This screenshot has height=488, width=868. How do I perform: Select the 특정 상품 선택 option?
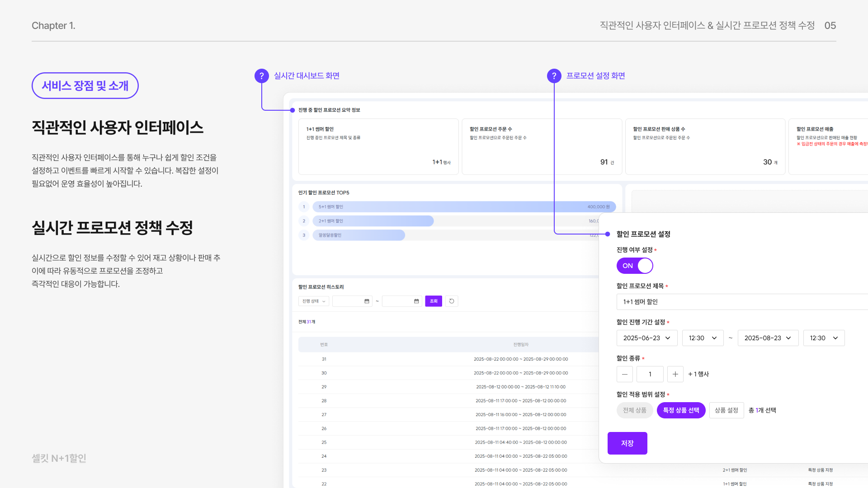coord(681,410)
